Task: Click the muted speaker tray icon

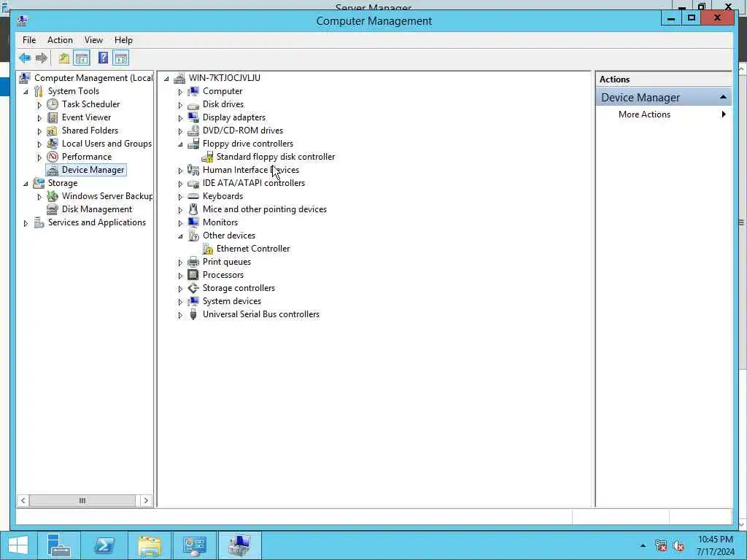Action: click(x=678, y=545)
